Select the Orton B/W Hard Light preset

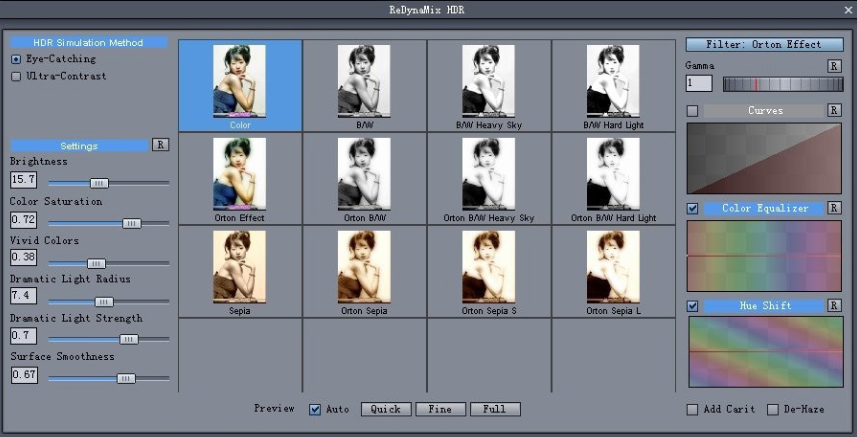613,179
